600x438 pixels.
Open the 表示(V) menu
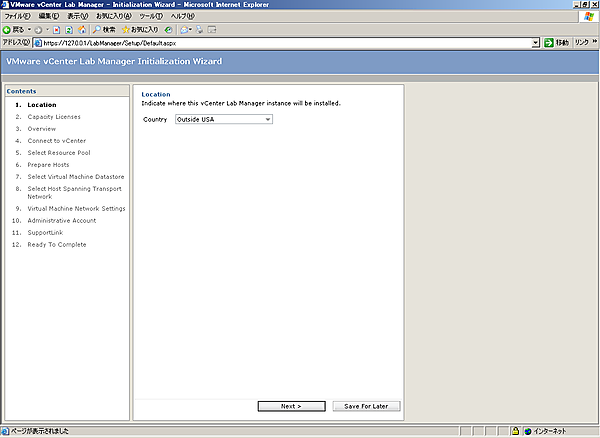click(x=78, y=16)
